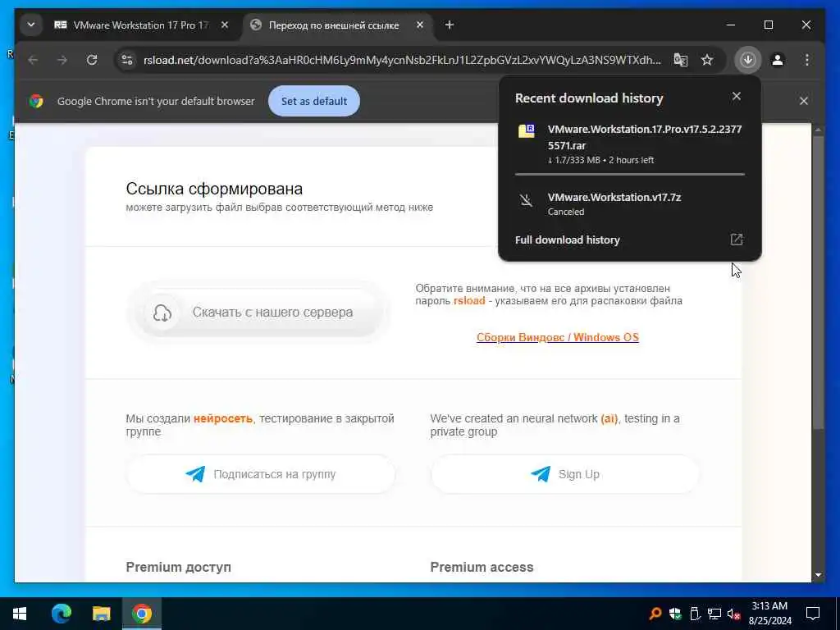840x630 pixels.
Task: Click the safely remove hardware tray icon
Action: (695, 614)
